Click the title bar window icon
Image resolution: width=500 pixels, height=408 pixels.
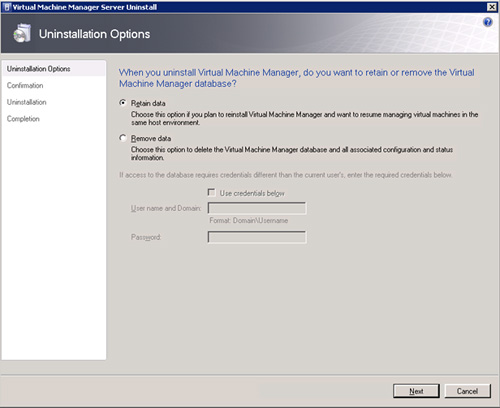[x=7, y=7]
